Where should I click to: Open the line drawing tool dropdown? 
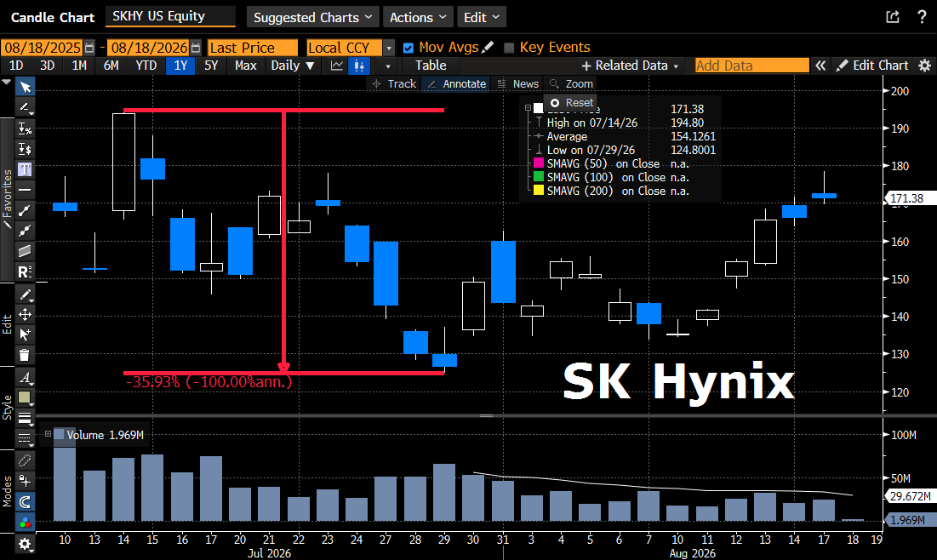coord(25,107)
